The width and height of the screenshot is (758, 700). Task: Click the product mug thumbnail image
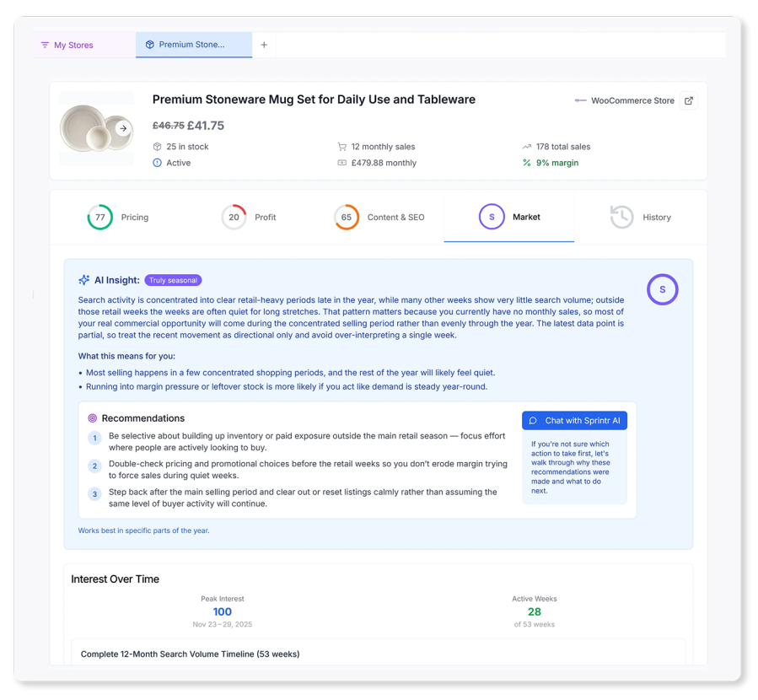[x=97, y=128]
